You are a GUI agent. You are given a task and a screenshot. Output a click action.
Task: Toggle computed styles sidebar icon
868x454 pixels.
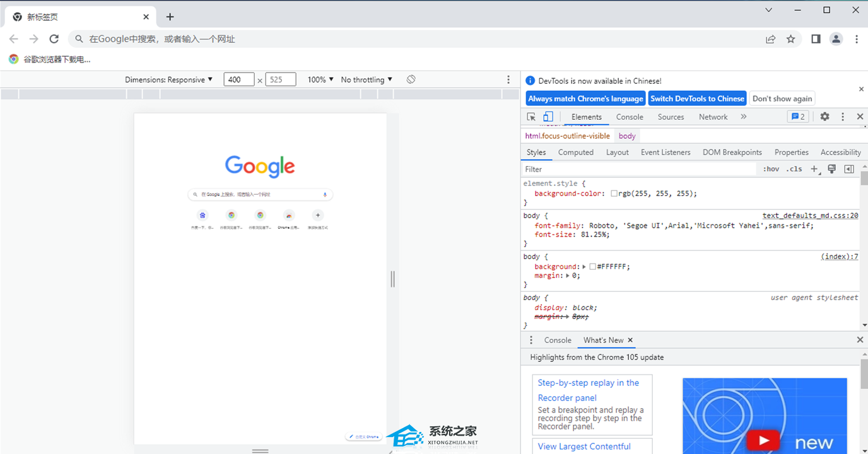(x=849, y=169)
